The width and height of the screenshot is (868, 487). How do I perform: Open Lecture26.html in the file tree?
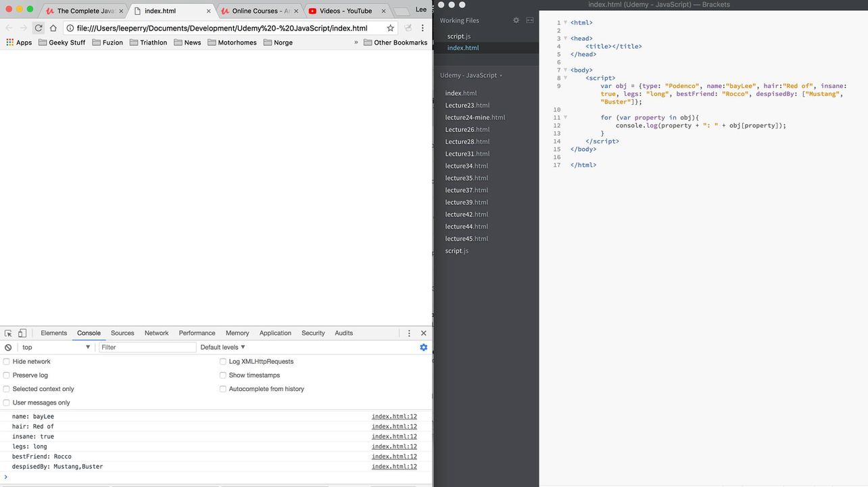pyautogui.click(x=467, y=130)
